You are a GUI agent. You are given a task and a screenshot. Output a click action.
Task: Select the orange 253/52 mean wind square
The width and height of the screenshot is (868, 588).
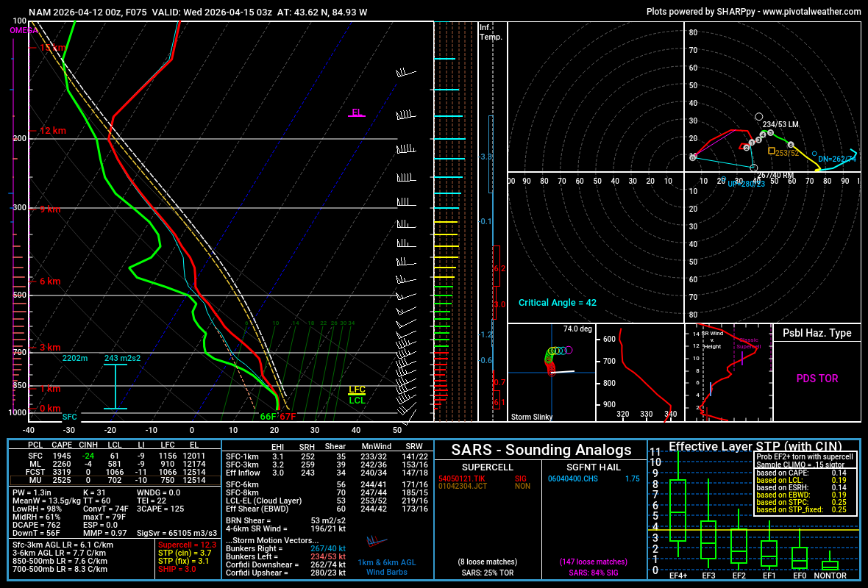pos(771,151)
